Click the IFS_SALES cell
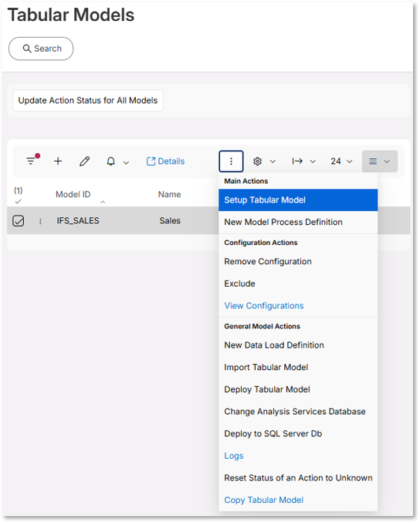This screenshot has width=420, height=523. 78,220
